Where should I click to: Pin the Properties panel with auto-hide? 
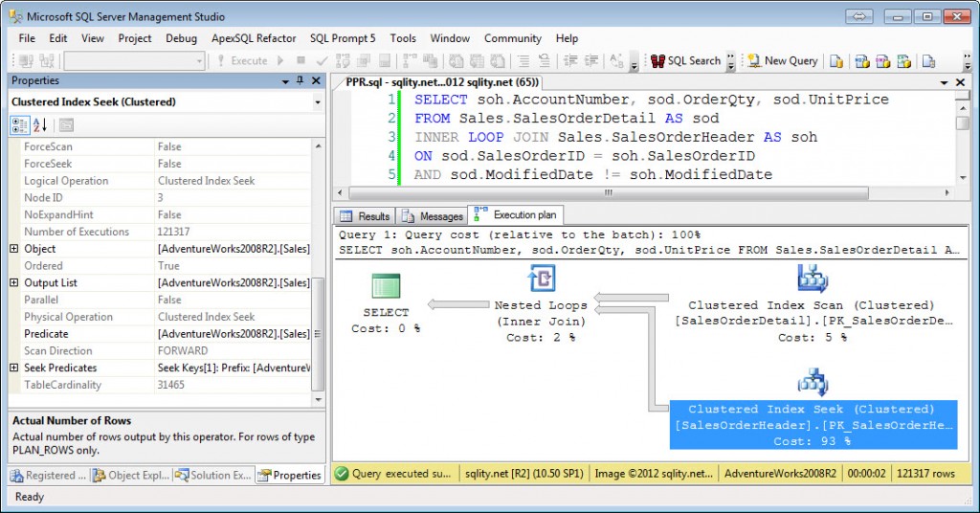[x=300, y=81]
